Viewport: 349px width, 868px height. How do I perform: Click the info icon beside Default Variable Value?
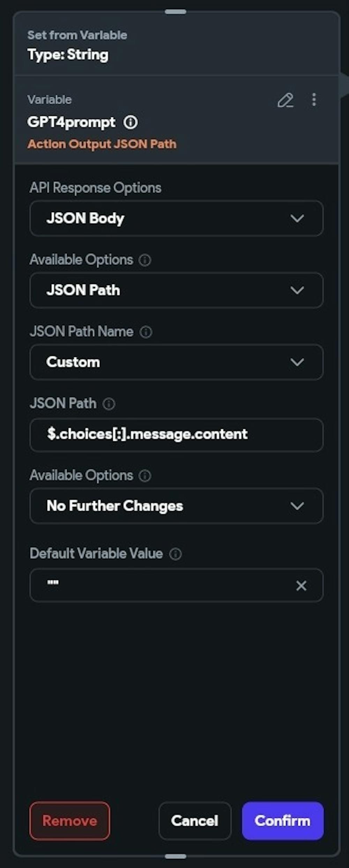175,554
